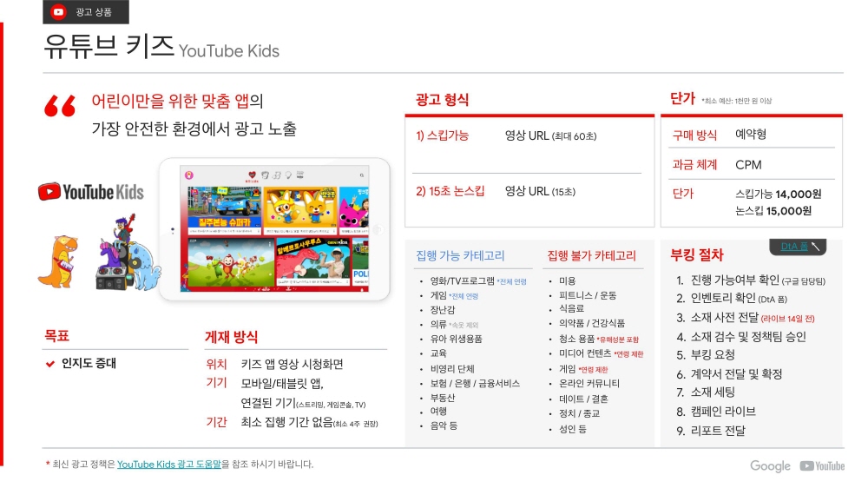
Task: Click the profile avatar icon in the tablet app
Action: click(189, 175)
